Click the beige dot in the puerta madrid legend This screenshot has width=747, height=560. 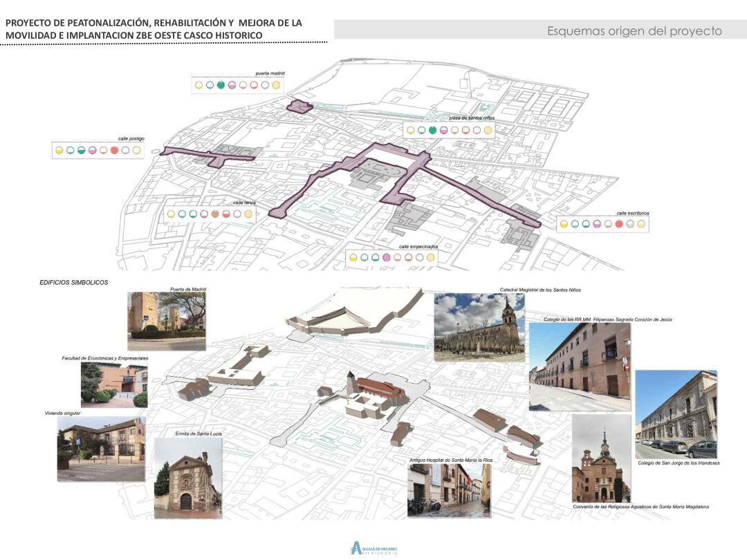(275, 84)
